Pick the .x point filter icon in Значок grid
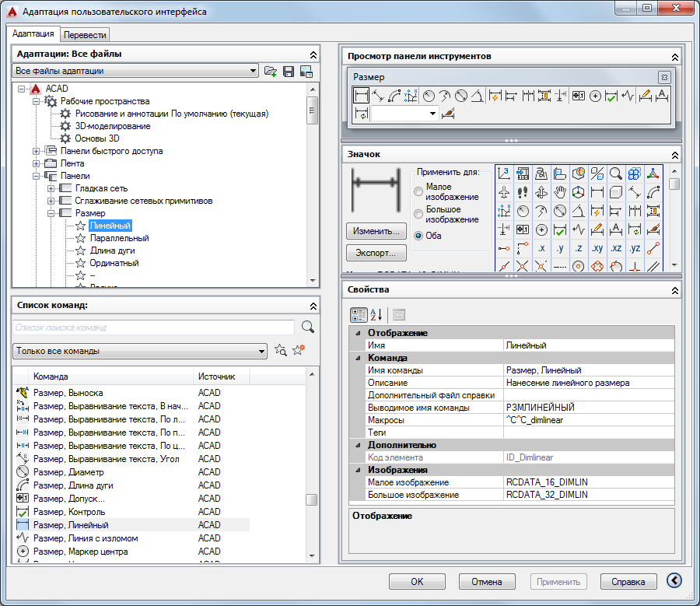Screen dimensions: 700x606 click(x=541, y=248)
